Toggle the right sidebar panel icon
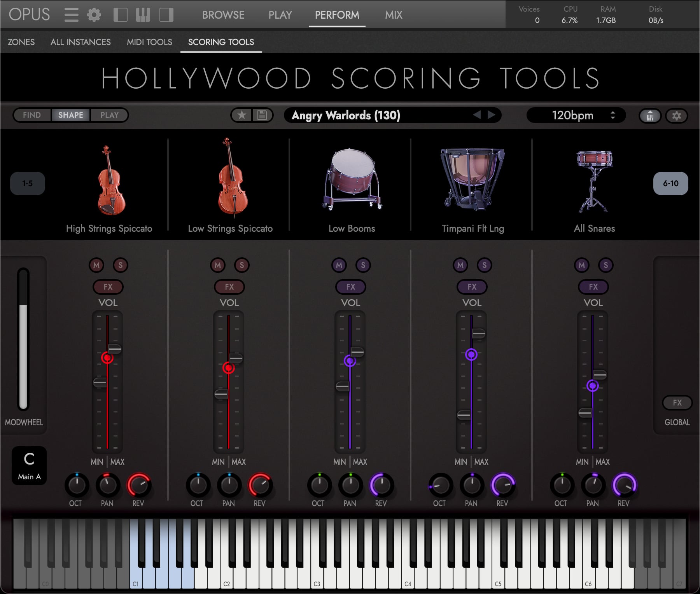Viewport: 700px width, 594px height. click(166, 15)
